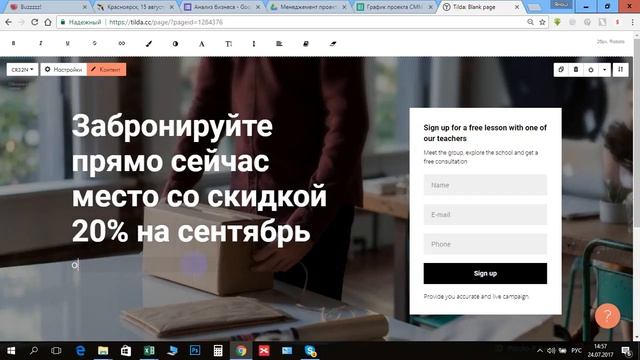Image resolution: width=640 pixels, height=360 pixels.
Task: Open the CR32N block type dropdown
Action: pos(22,69)
